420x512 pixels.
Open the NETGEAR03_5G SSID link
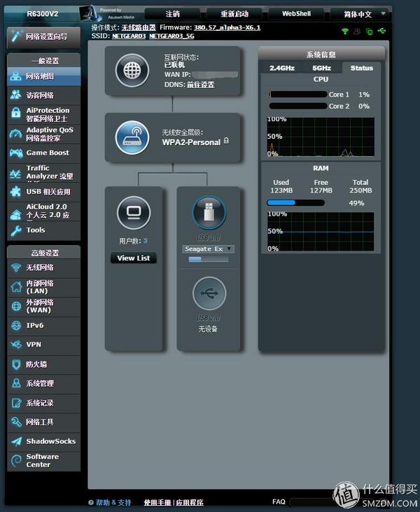tap(171, 36)
